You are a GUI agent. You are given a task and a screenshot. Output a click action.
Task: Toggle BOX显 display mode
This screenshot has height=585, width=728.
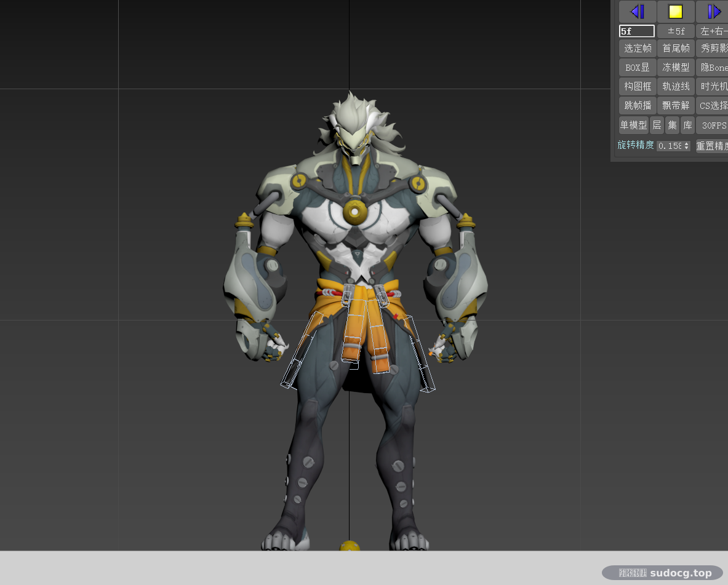[638, 67]
